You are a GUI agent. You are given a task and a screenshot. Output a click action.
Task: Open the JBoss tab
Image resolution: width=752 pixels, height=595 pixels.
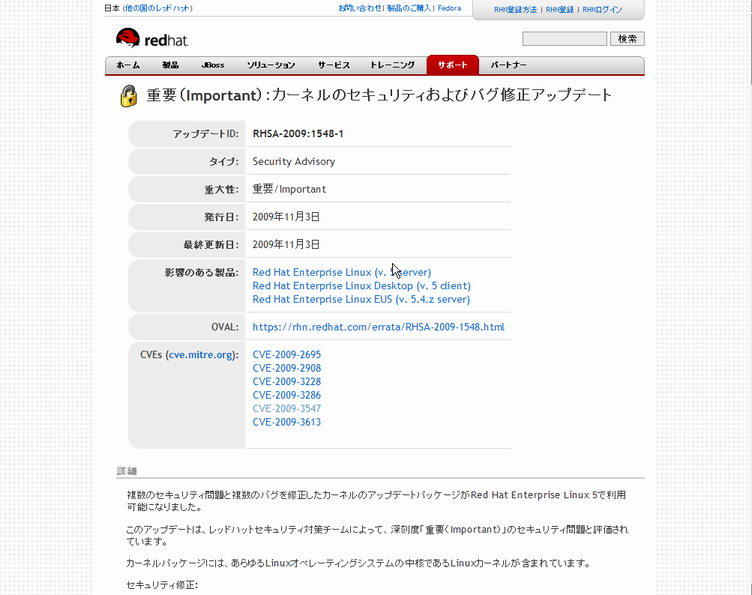pos(213,65)
